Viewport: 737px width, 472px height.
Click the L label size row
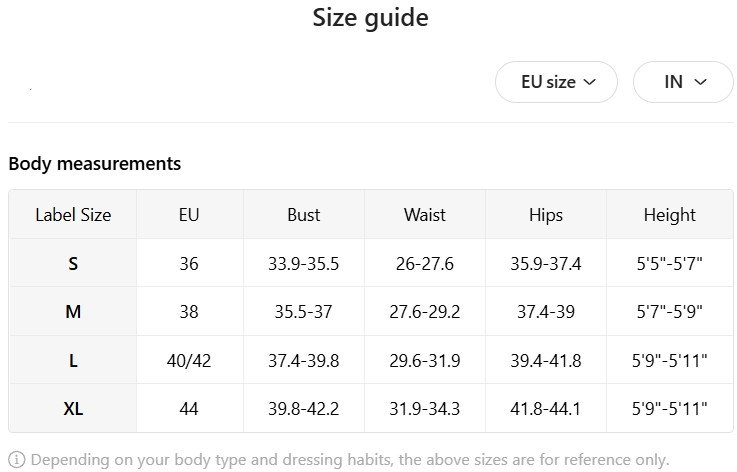coord(73,360)
